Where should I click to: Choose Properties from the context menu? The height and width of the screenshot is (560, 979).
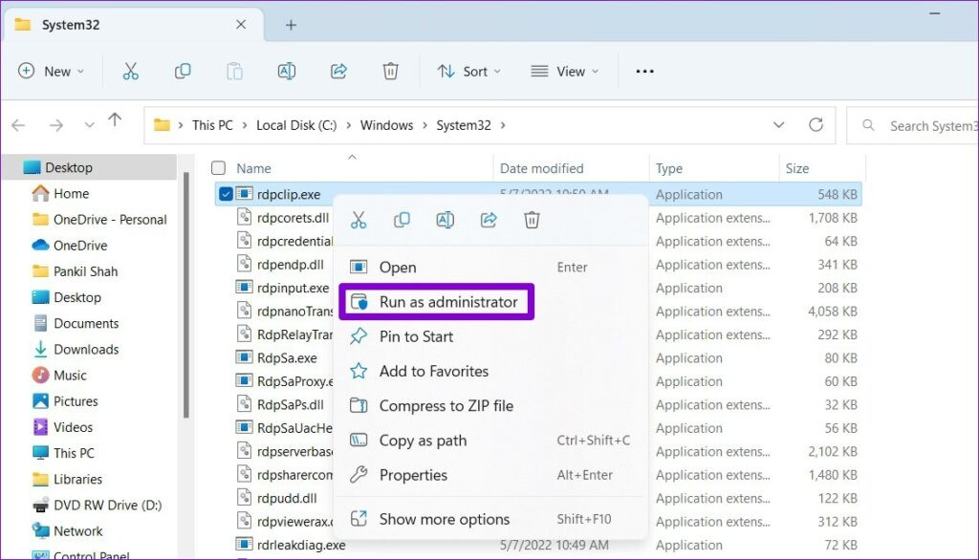(490, 475)
